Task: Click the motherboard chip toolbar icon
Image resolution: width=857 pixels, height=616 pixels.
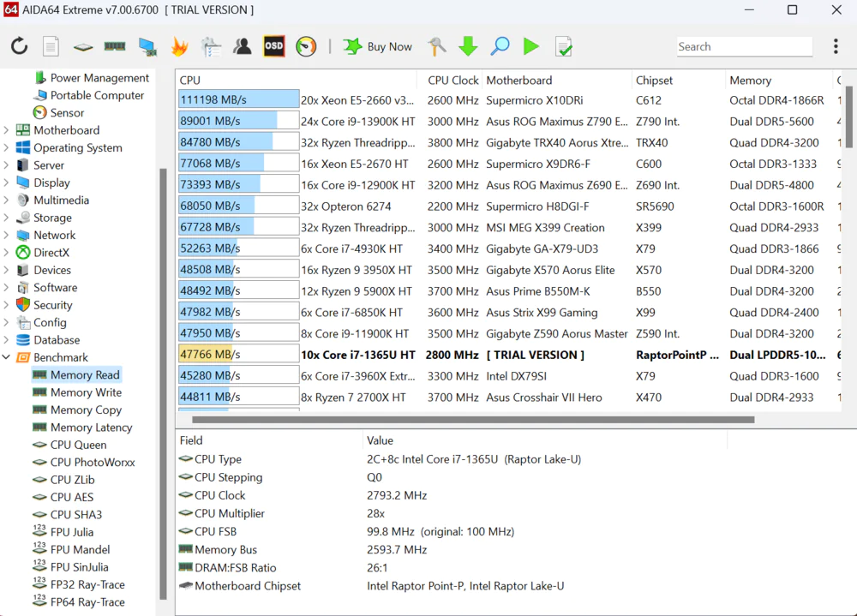Action: [83, 47]
